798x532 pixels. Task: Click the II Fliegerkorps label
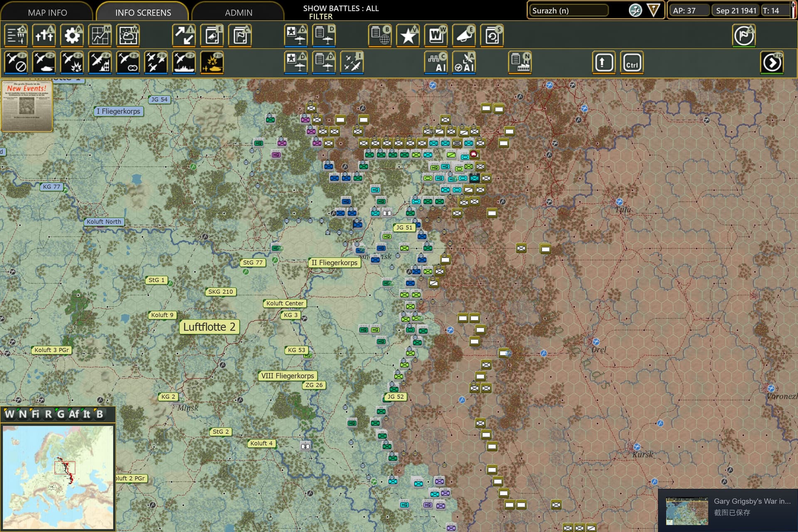(335, 263)
